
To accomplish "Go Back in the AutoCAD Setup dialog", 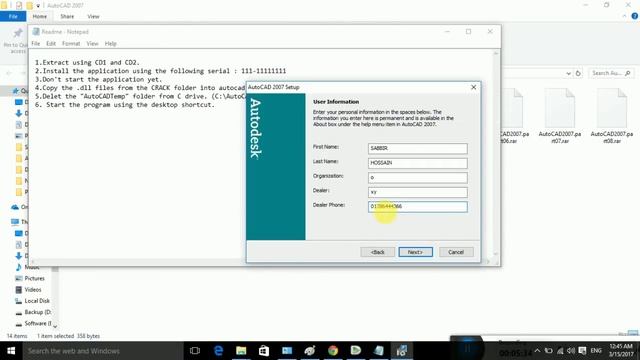I will 378,252.
